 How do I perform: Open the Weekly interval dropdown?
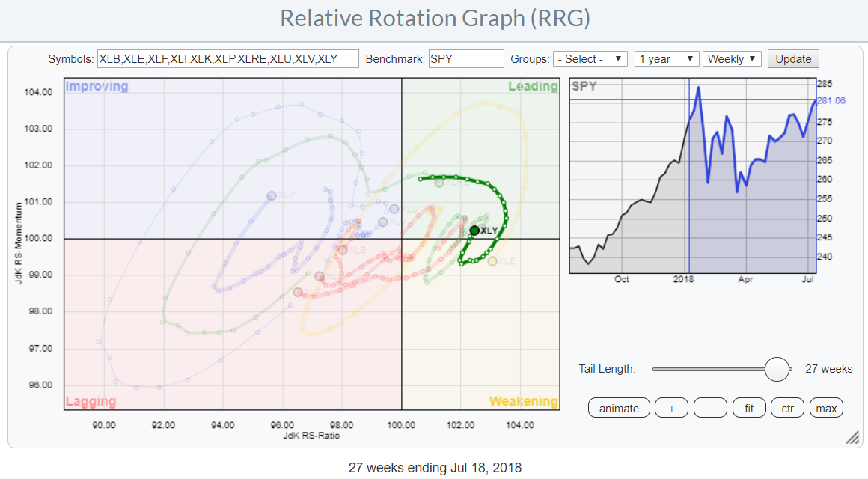733,59
